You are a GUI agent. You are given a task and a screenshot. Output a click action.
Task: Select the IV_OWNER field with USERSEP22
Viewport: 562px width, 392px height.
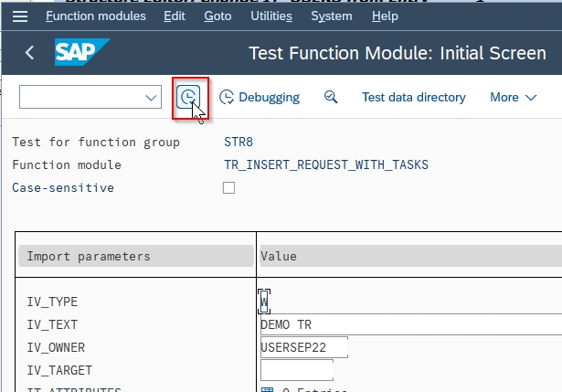[304, 346]
